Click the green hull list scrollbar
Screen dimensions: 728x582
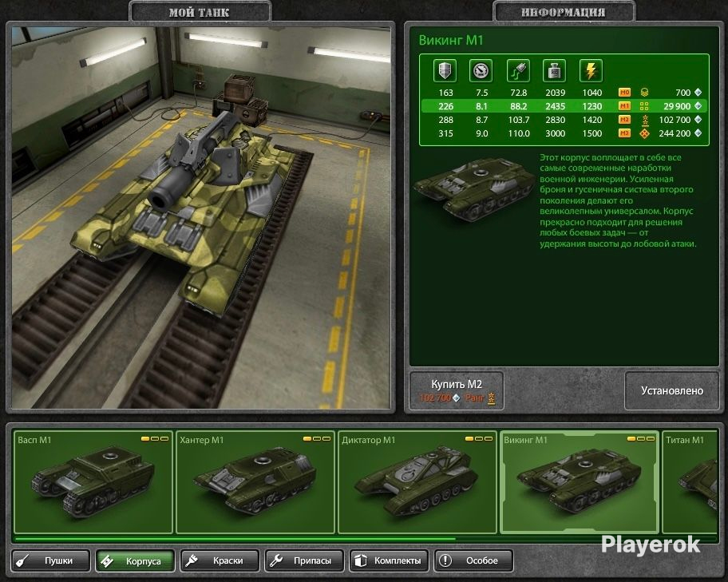click(x=235, y=539)
